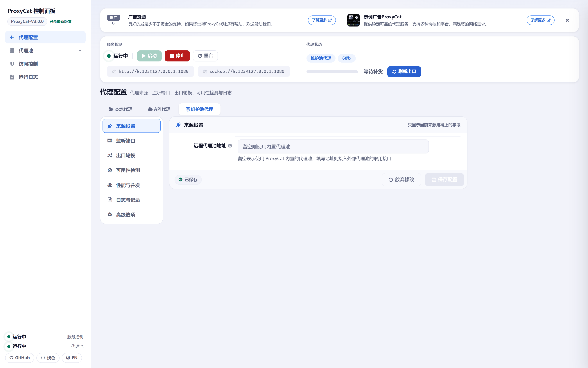
Task: Click the 已是最新版本 label
Action: pos(60,21)
